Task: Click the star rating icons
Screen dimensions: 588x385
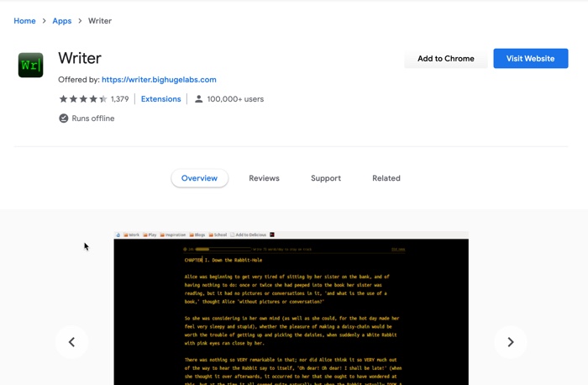Action: coord(83,99)
